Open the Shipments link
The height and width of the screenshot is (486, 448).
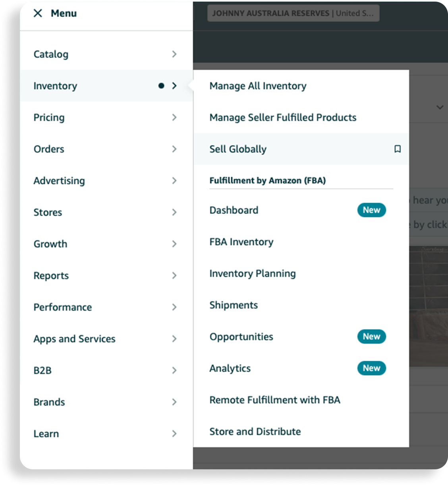point(234,305)
